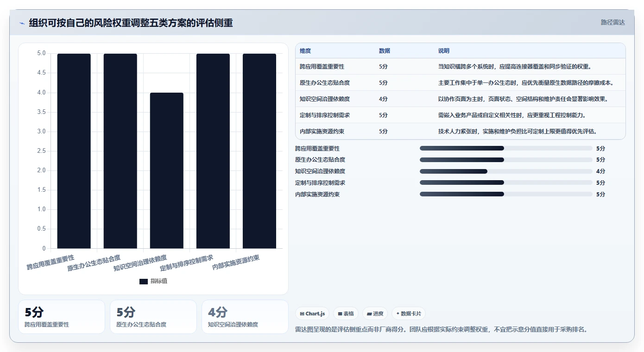Click the 数据 column header
Screen dimensions: 644x352
tap(385, 51)
